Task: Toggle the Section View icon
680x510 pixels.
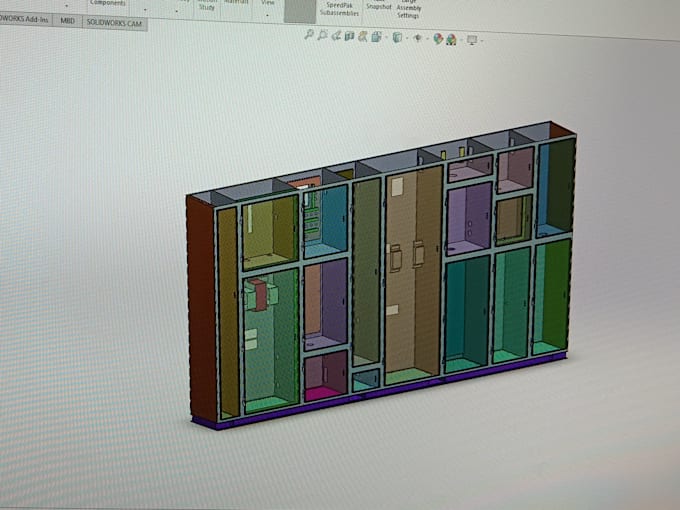Action: coord(349,36)
